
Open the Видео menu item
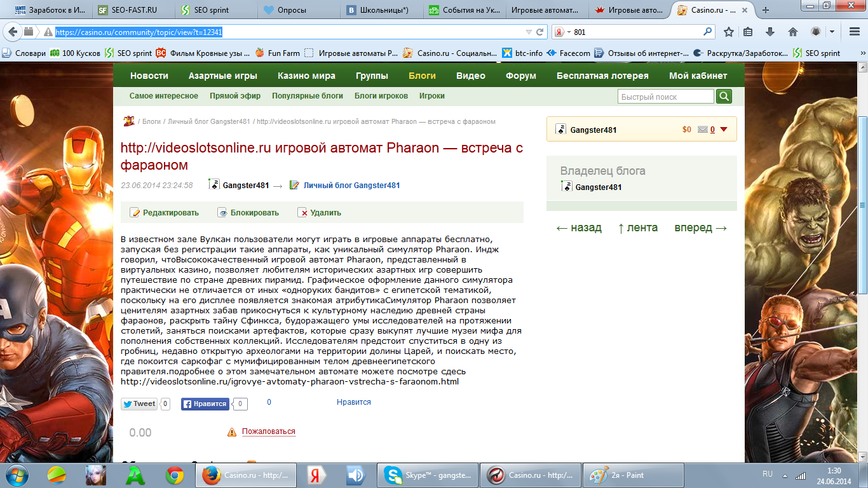point(471,76)
